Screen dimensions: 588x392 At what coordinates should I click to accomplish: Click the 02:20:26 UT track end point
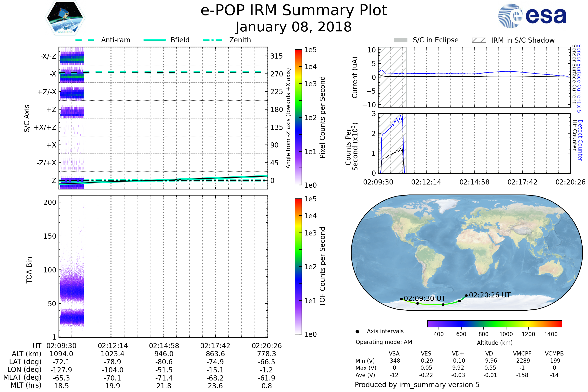click(466, 296)
